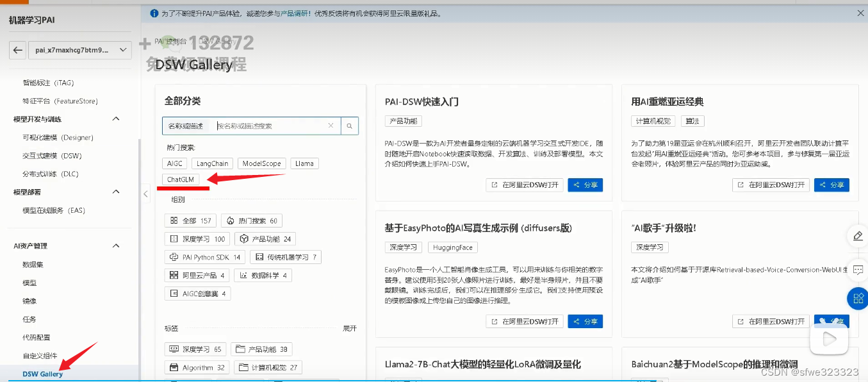
Task: Open workspace selector pai_x7maxhcg7btm9 dropdown
Action: [x=80, y=50]
